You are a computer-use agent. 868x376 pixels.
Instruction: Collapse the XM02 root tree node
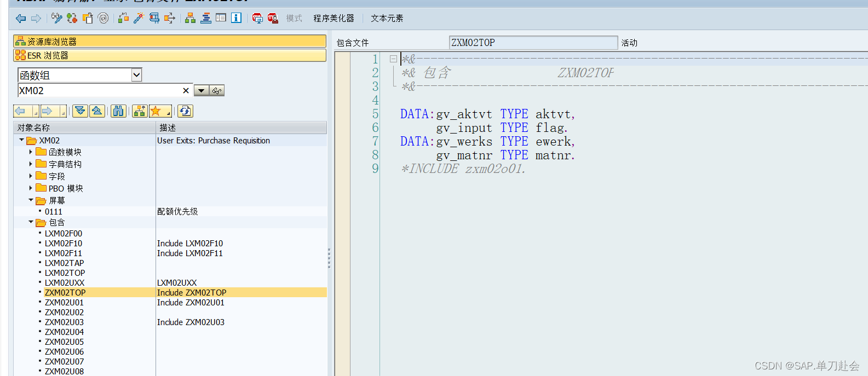pos(21,140)
